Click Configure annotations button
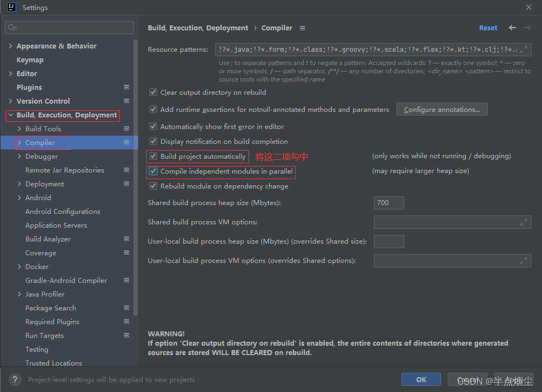Image resolution: width=542 pixels, height=392 pixels. [x=442, y=109]
